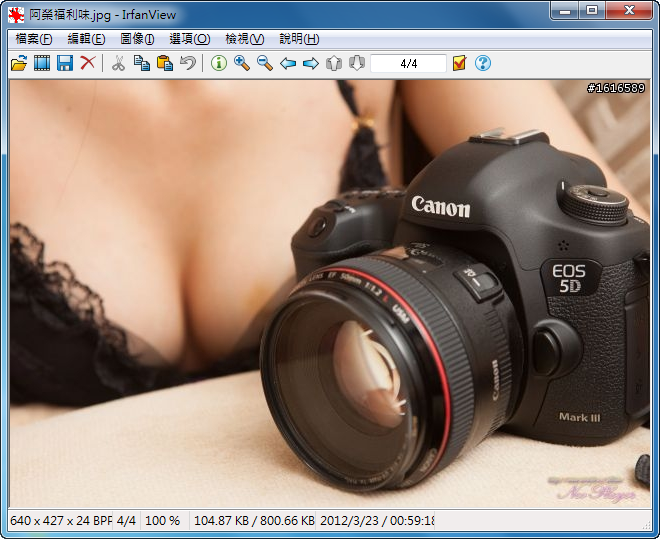Open the 選項(O) menu
Viewport: 660px width, 539px height.
click(189, 39)
